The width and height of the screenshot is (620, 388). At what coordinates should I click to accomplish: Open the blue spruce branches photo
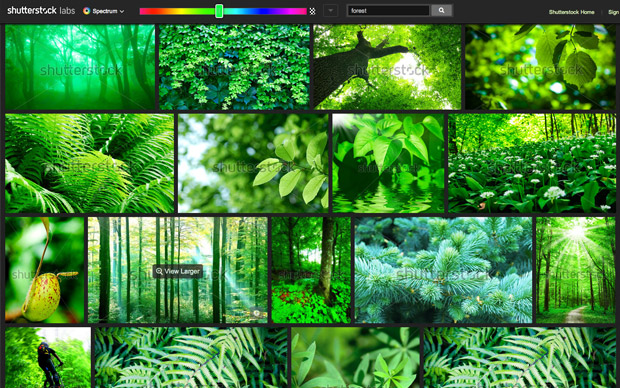pos(443,270)
